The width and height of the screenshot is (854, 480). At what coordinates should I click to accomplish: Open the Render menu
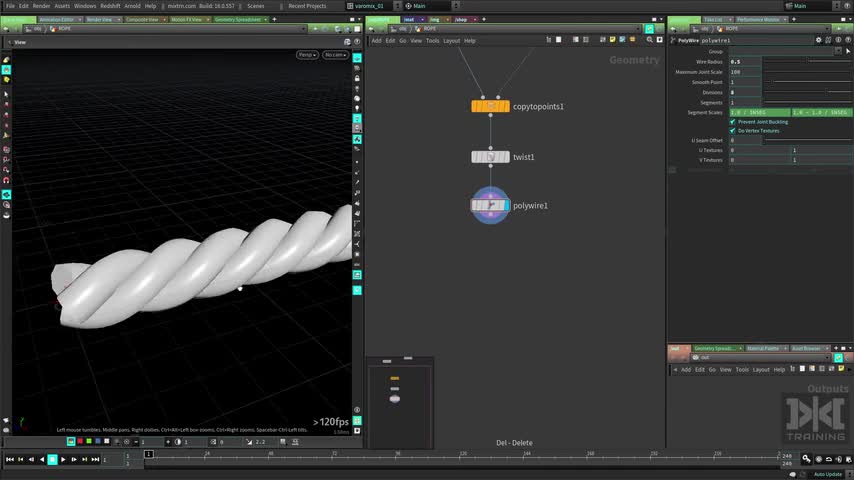click(x=41, y=6)
